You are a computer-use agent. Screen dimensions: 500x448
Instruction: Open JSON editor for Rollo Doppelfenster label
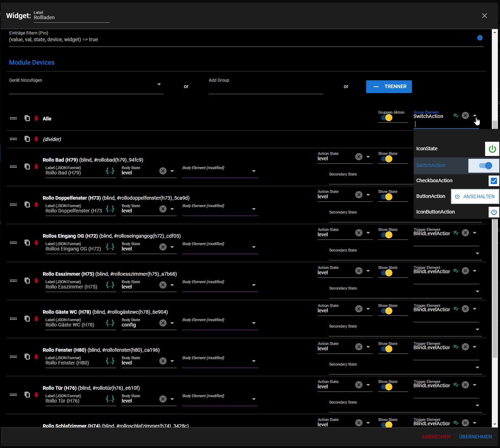pos(110,209)
